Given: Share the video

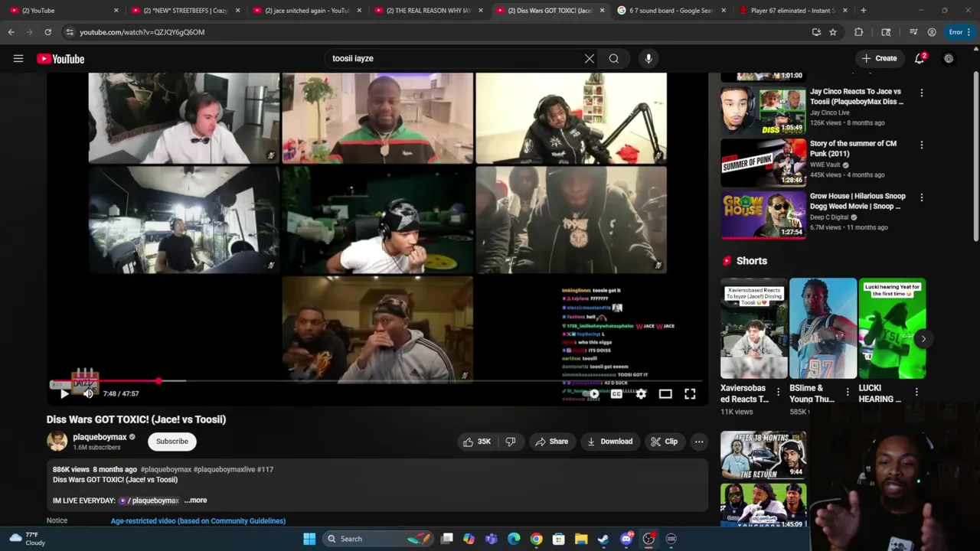Looking at the screenshot, I should coord(551,442).
